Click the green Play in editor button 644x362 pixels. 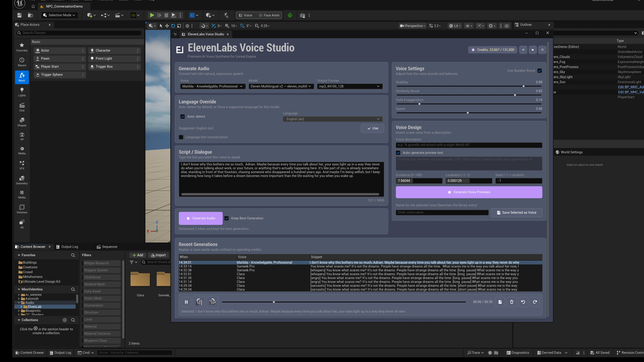coord(152,15)
